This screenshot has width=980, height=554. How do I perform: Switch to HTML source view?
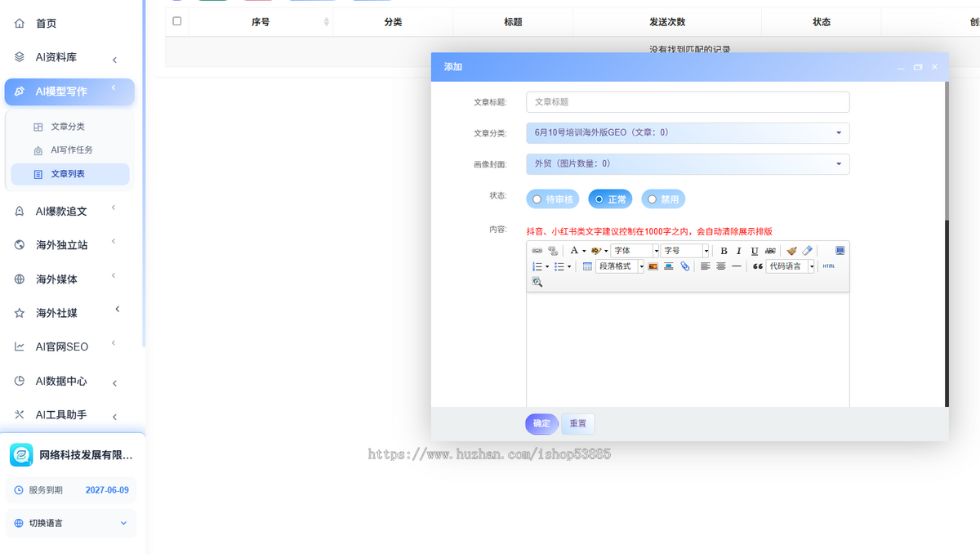829,266
